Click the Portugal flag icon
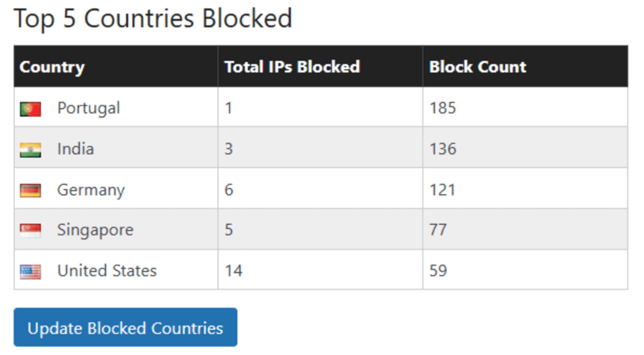This screenshot has height=355, width=644. 30,109
